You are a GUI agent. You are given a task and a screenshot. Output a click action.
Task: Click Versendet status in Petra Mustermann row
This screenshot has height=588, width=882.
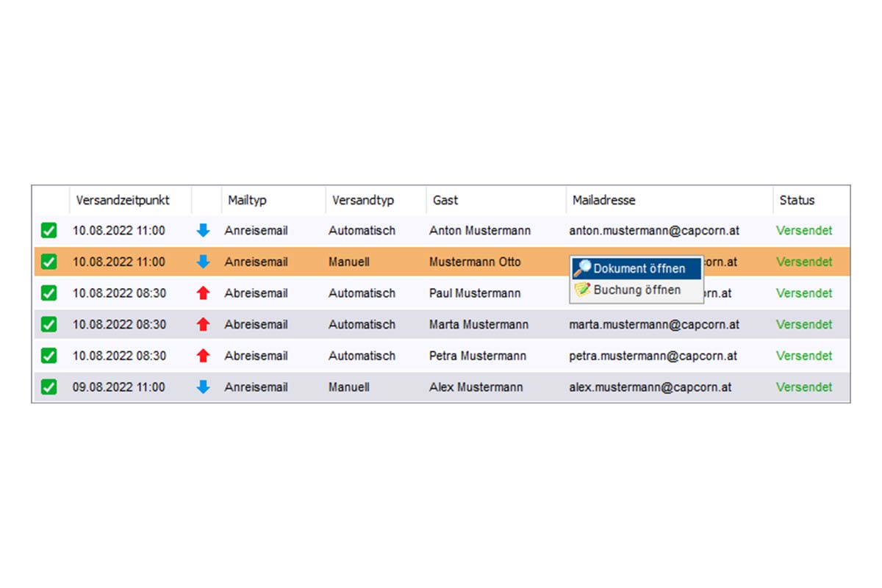pyautogui.click(x=804, y=356)
